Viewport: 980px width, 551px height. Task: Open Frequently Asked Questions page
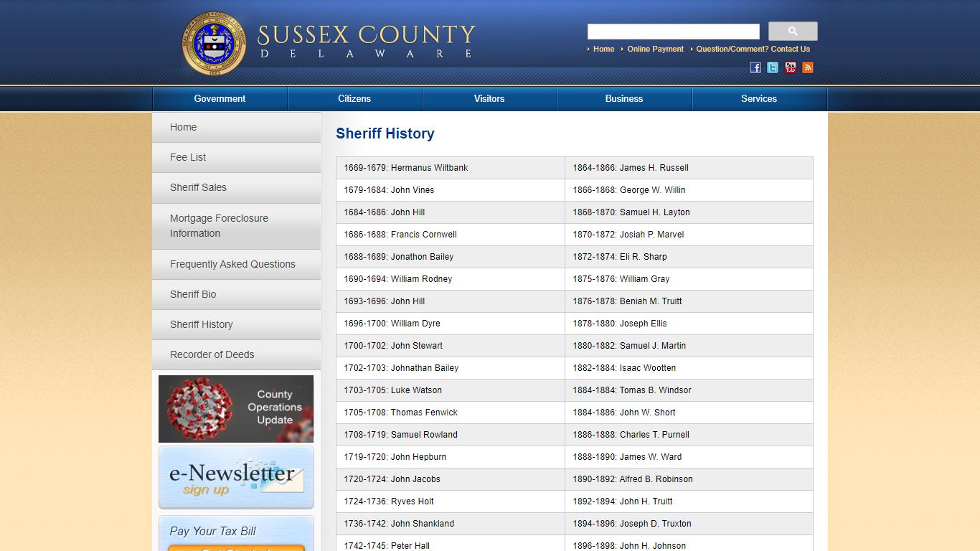236,264
